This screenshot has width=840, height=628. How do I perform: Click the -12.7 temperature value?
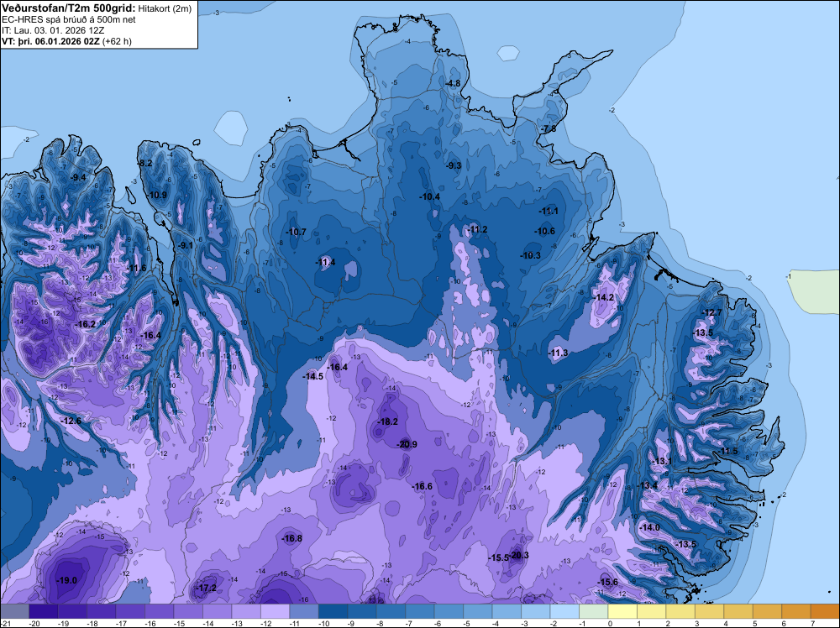point(712,312)
